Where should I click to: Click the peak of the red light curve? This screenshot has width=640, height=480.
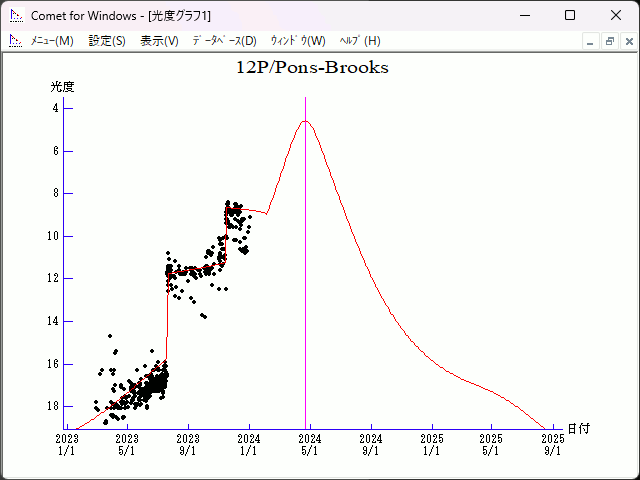pyautogui.click(x=305, y=122)
